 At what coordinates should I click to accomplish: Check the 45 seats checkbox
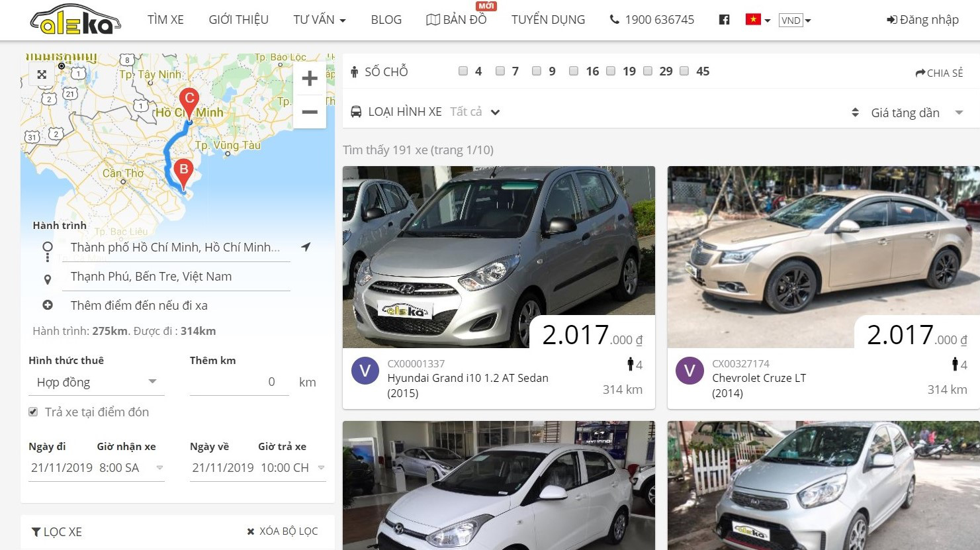coord(684,71)
